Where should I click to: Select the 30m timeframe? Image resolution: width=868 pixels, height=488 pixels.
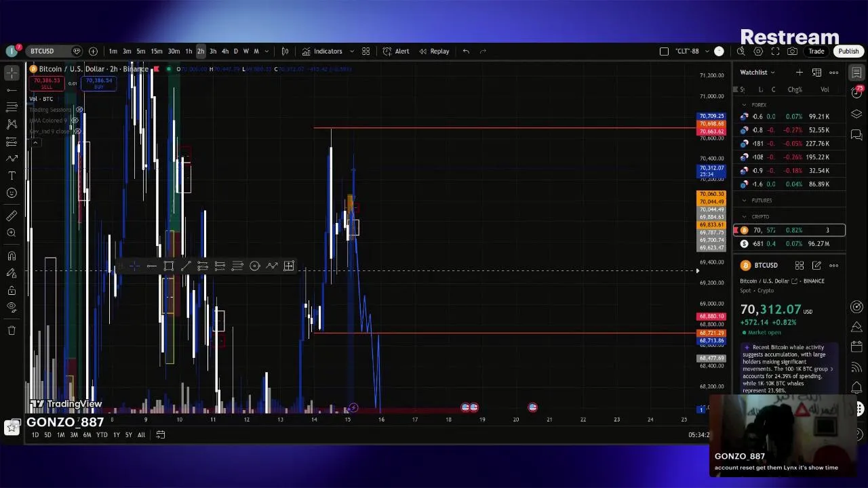[174, 51]
